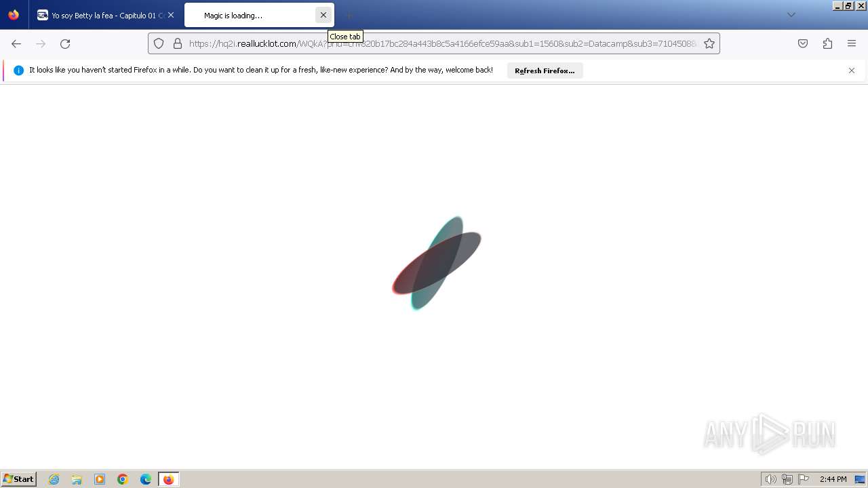Show site security padlock info
Image resolution: width=868 pixels, height=488 pixels.
pos(178,43)
